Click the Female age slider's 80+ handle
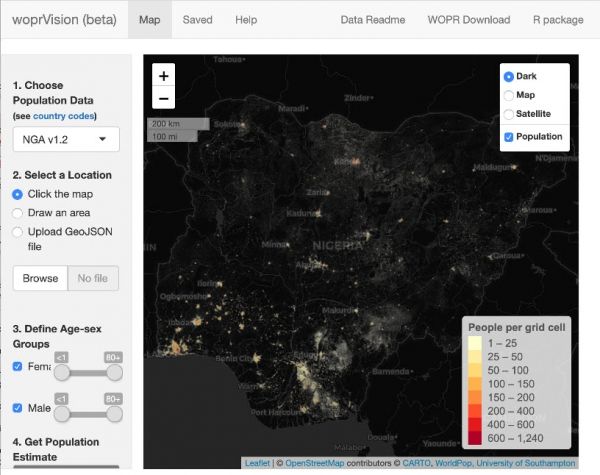Viewport: 600px width, 475px height. click(114, 372)
